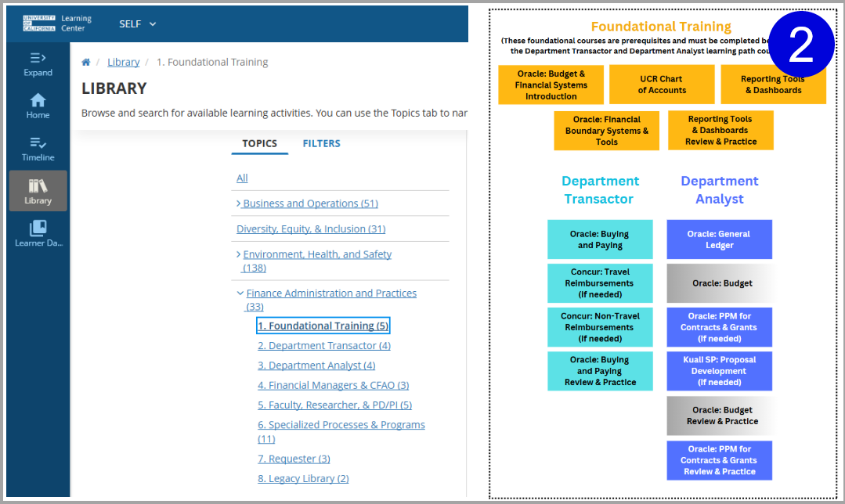Image resolution: width=845 pixels, height=504 pixels.
Task: Click the Department Transactor heading
Action: click(600, 190)
